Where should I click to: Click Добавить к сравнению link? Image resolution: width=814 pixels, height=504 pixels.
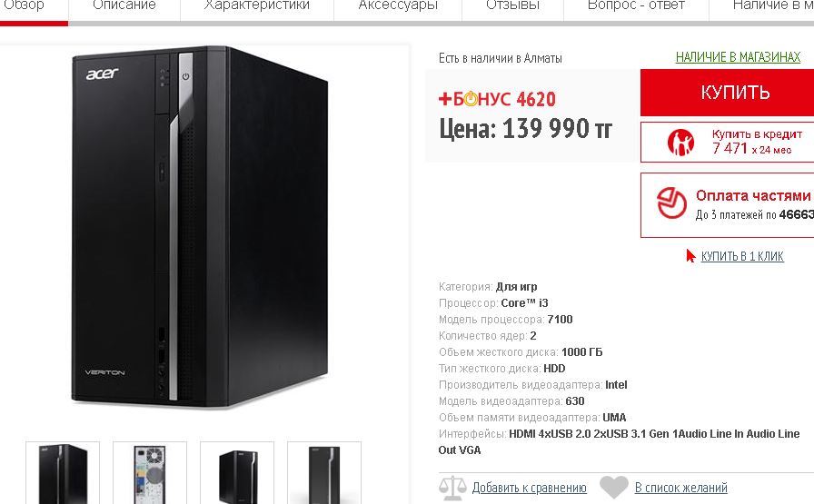point(529,488)
